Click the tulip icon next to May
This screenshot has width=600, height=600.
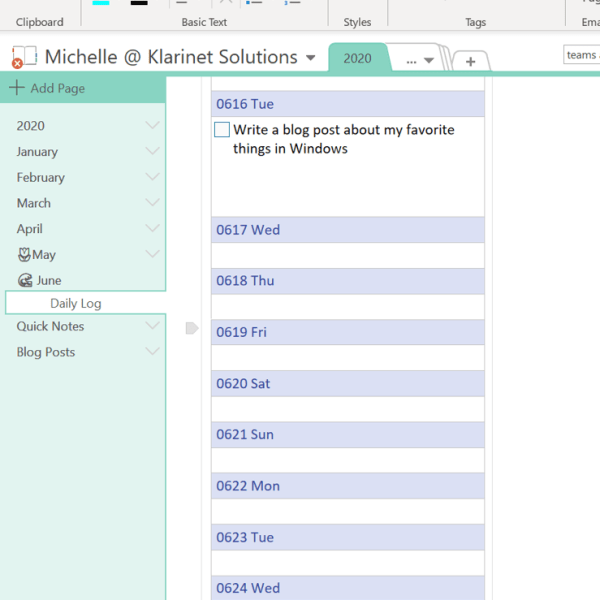(x=24, y=254)
